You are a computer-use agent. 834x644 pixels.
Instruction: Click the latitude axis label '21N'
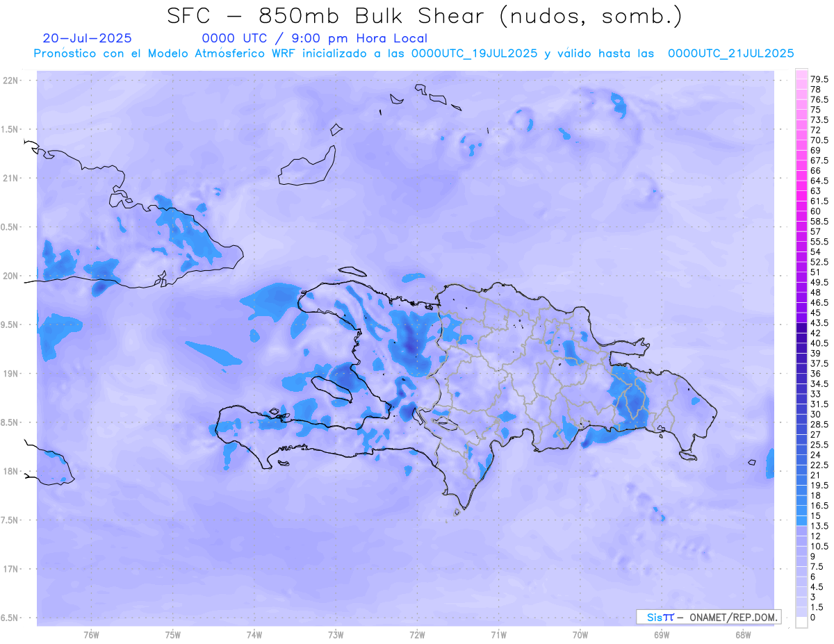pos(12,178)
